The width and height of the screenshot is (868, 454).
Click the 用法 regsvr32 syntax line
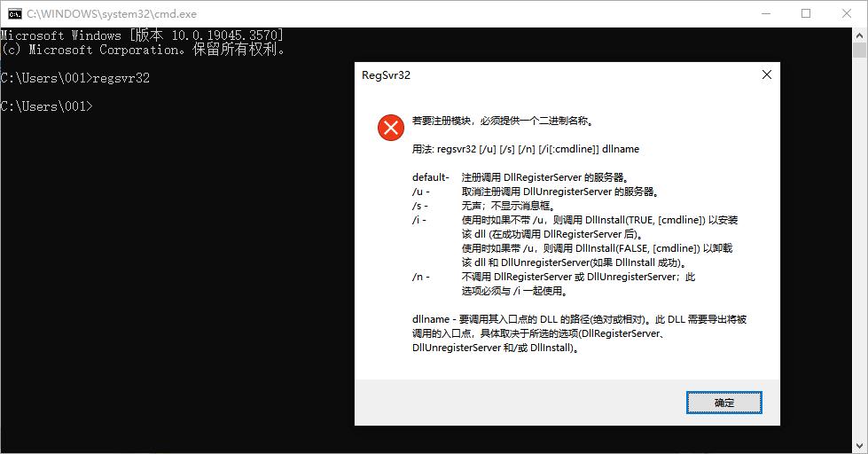click(525, 149)
